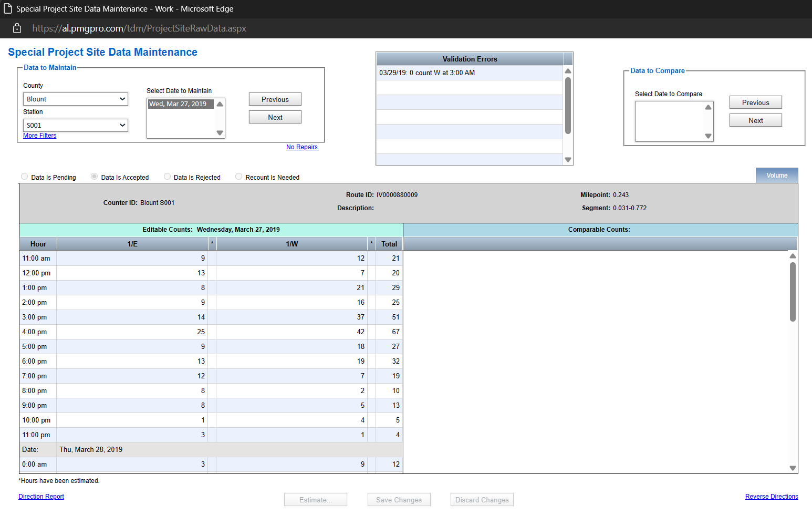Click the lock icon in the address bar
The height and width of the screenshot is (515, 812).
[x=17, y=28]
